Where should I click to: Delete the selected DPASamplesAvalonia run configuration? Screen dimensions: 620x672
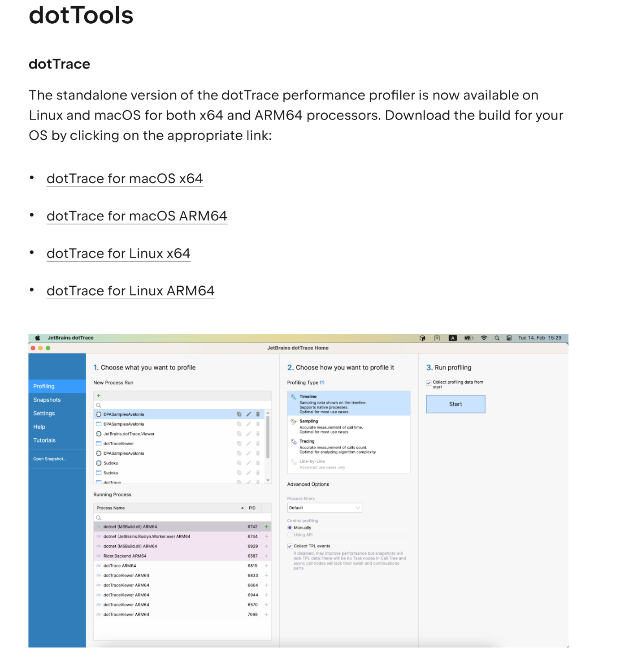click(258, 414)
